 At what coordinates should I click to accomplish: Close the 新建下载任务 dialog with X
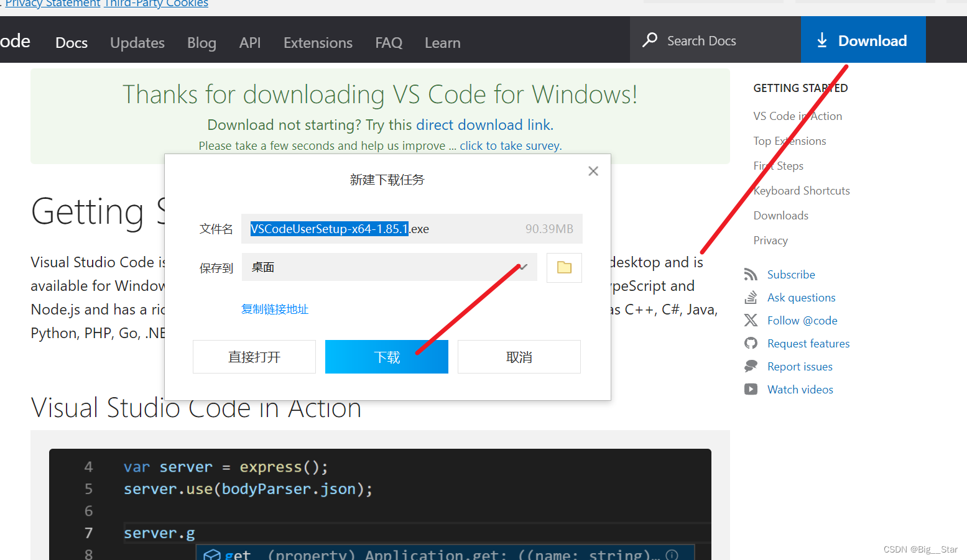(x=593, y=171)
